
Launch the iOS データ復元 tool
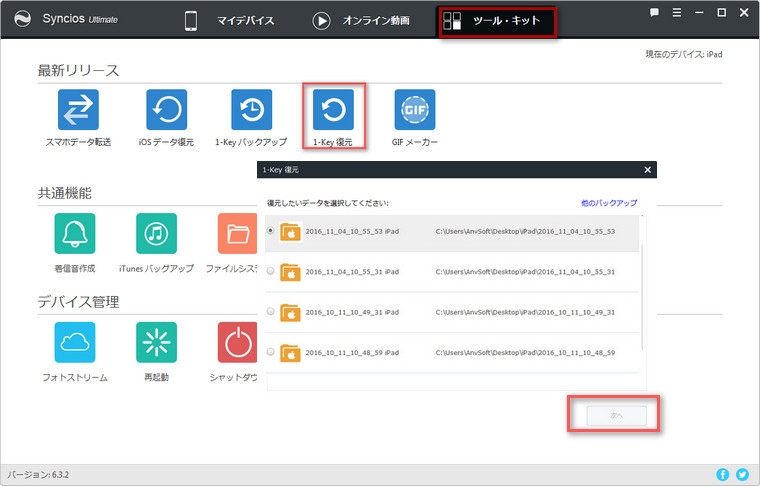coord(166,110)
